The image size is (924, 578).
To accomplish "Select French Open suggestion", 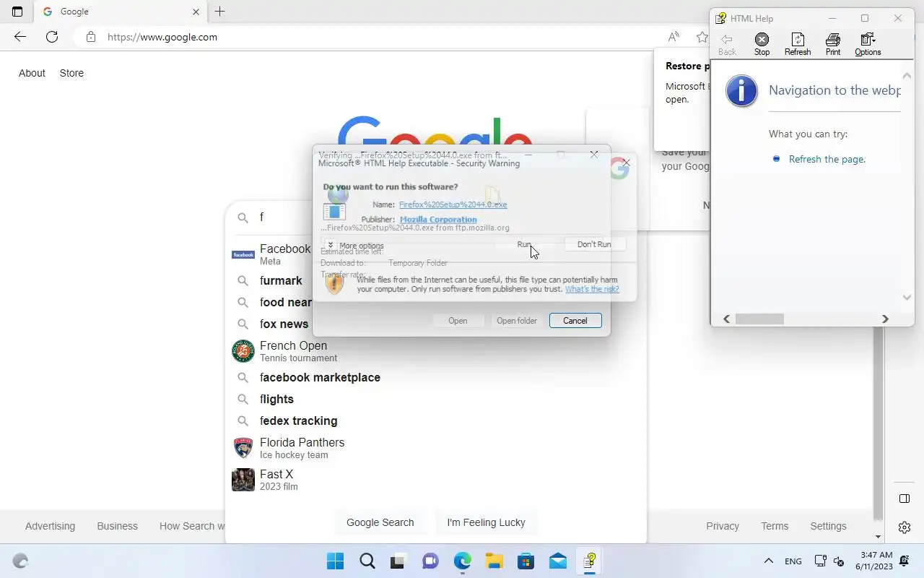I will tap(435, 351).
